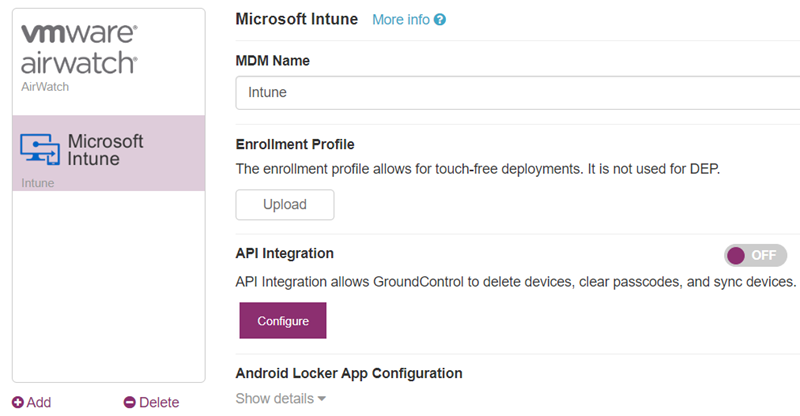The width and height of the screenshot is (800, 416).
Task: Click the Intune label under Microsoft Intune
Action: pyautogui.click(x=38, y=183)
